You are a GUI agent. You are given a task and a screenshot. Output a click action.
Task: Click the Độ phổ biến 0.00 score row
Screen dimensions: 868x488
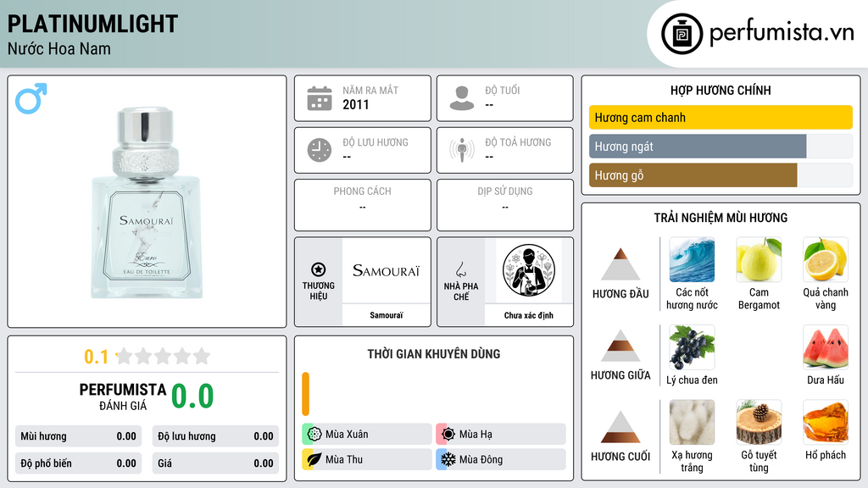pyautogui.click(x=78, y=463)
